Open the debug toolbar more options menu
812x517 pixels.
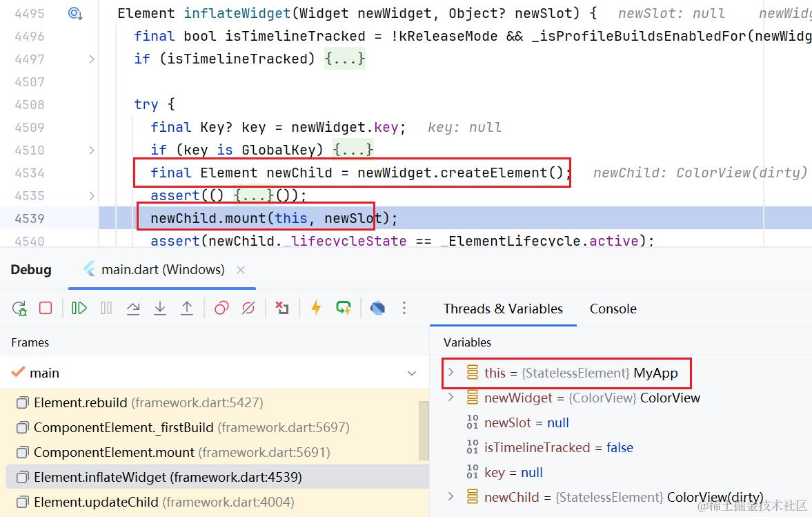coord(404,309)
